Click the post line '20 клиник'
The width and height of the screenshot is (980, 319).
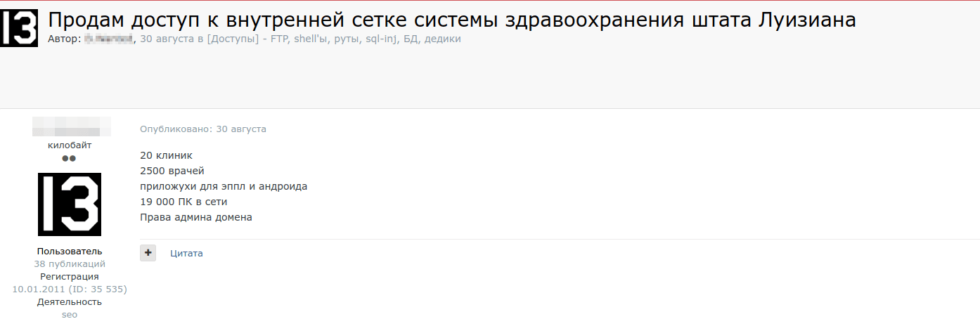pos(167,155)
